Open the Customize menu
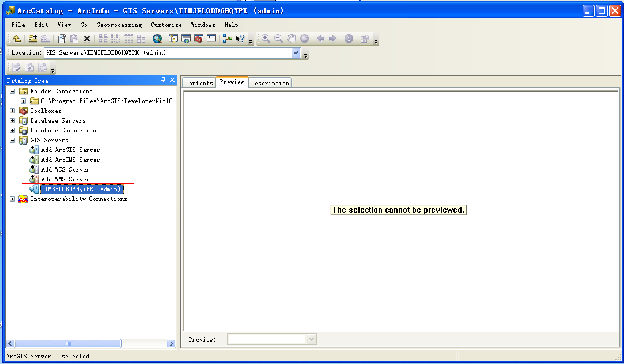Screen dimensions: 624x364 pyautogui.click(x=166, y=25)
